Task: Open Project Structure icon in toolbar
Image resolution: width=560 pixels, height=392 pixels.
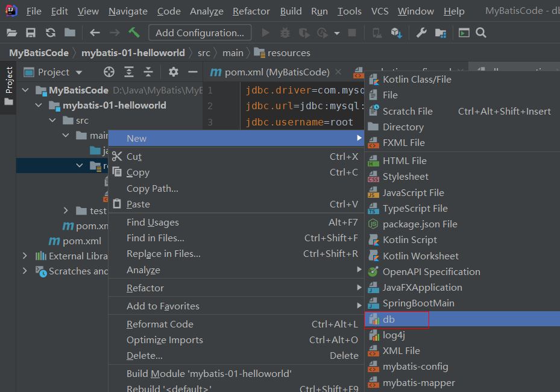Action: coord(441,33)
